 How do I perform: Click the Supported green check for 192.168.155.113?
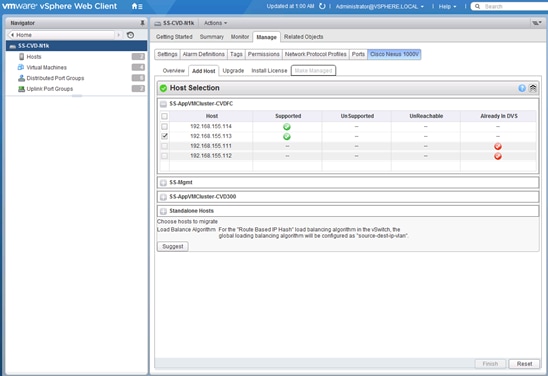point(287,137)
